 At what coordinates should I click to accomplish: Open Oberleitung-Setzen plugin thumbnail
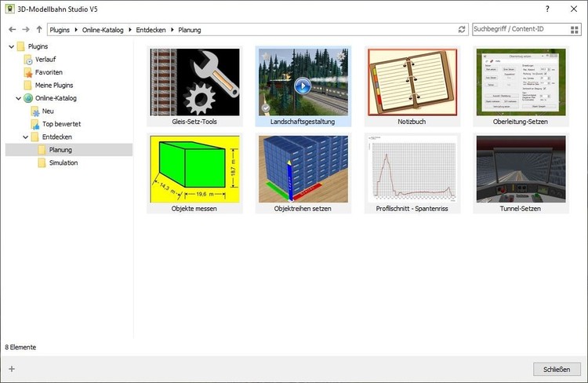[521, 82]
